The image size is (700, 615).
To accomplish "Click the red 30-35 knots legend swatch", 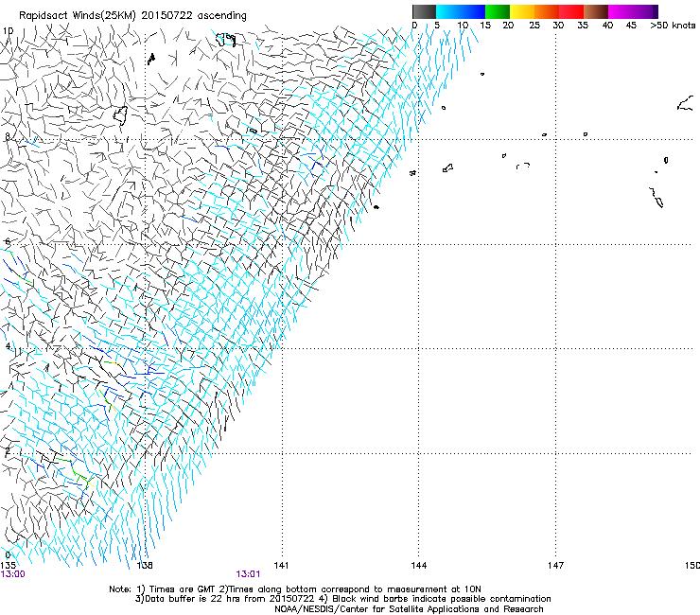I will point(571,11).
